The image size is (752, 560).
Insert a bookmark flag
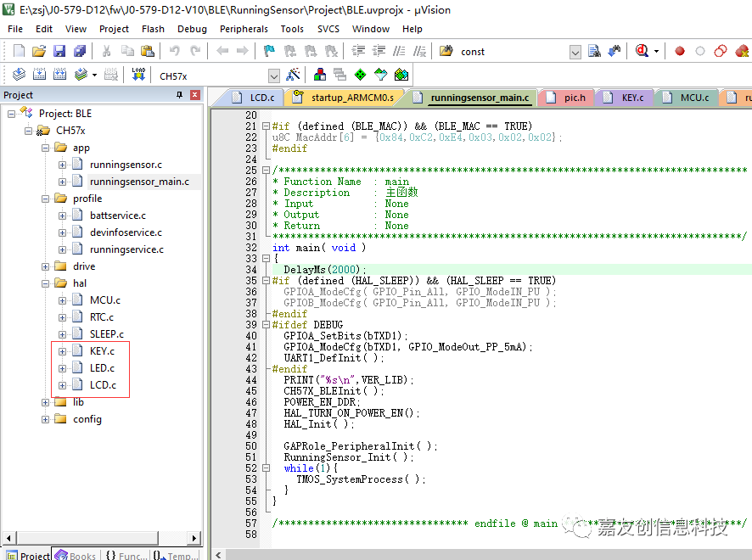[x=269, y=51]
